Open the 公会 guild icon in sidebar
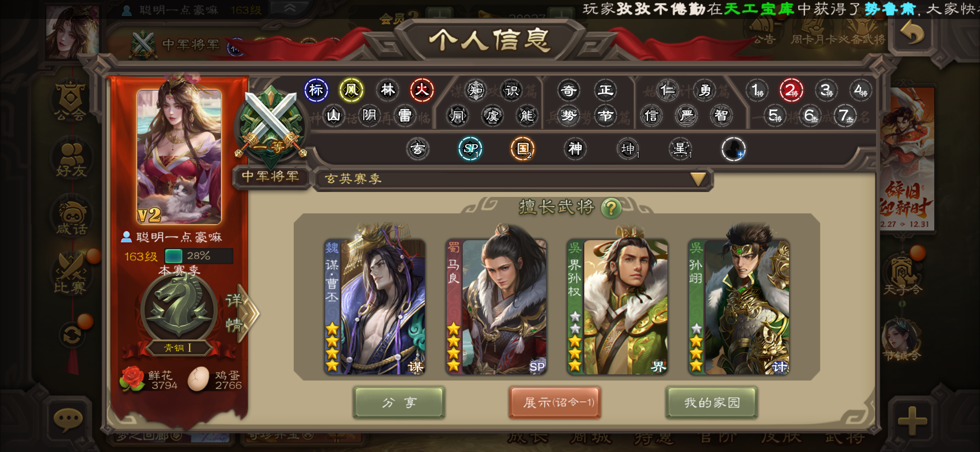The width and height of the screenshot is (980, 452). tap(71, 101)
